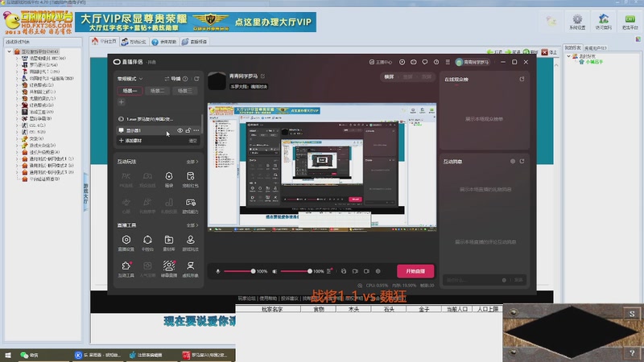Pop out the 在线观众榜 panel
644x362 pixels.
tap(522, 79)
